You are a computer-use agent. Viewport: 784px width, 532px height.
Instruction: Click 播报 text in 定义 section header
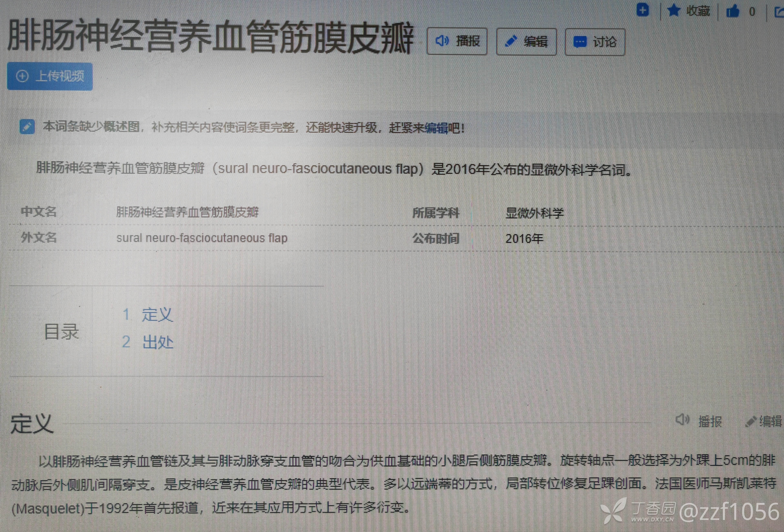click(x=710, y=421)
